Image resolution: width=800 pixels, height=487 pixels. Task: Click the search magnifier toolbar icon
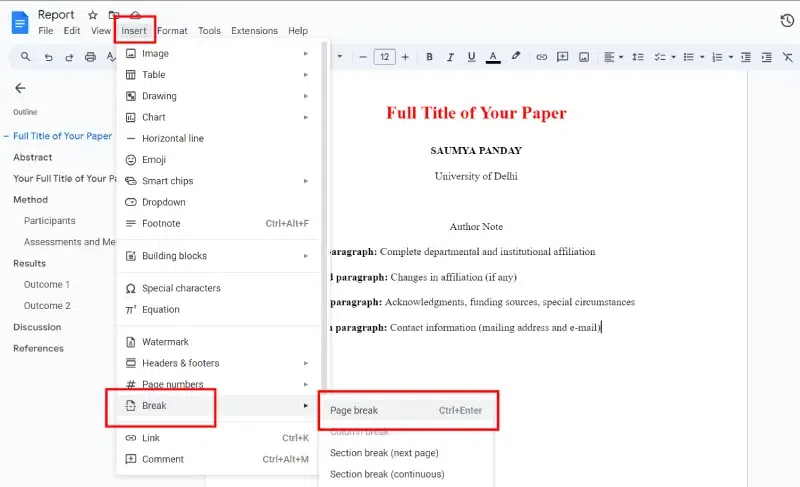tap(25, 57)
